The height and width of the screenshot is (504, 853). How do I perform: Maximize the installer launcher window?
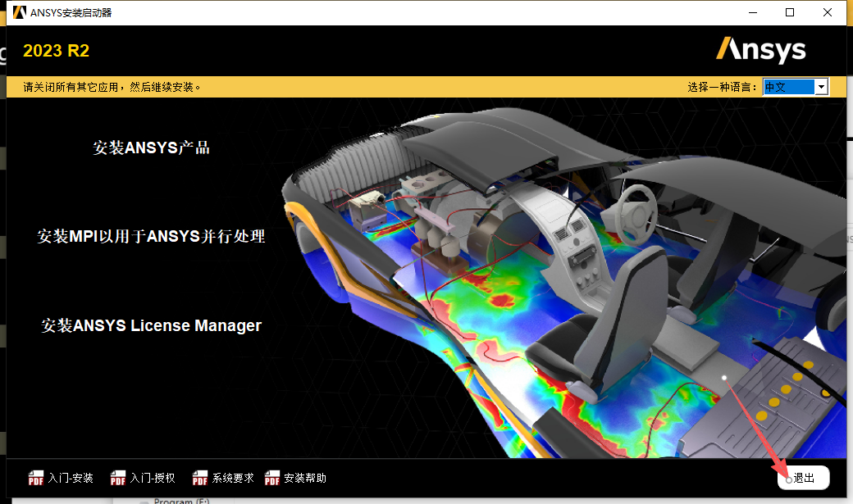click(x=789, y=12)
